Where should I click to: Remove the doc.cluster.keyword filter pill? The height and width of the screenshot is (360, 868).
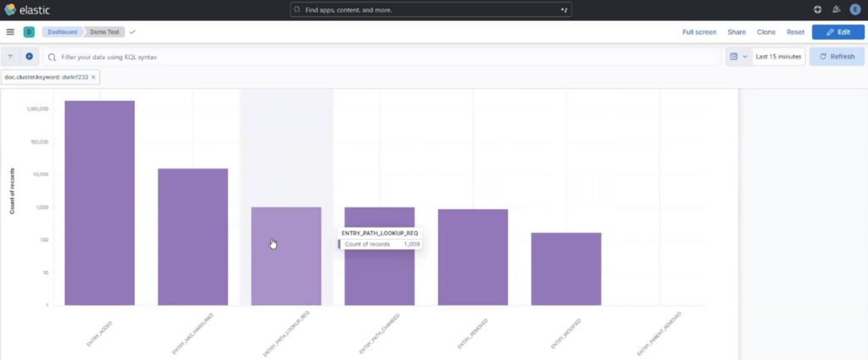pyautogui.click(x=94, y=77)
